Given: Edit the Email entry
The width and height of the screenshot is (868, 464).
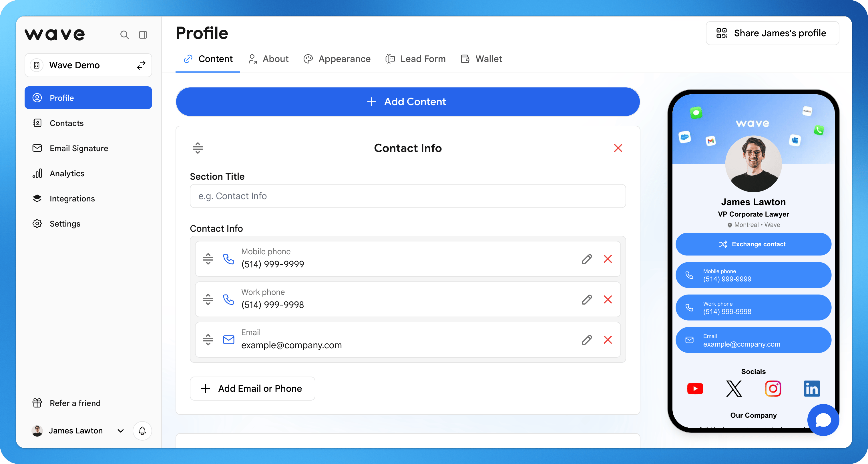Looking at the screenshot, I should (x=587, y=340).
